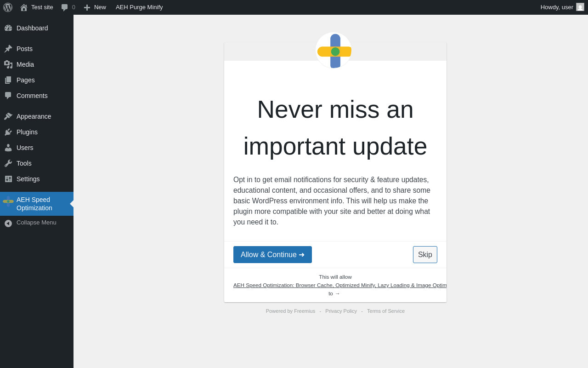Open AEH Speed Optimization plugin name link
588x368 pixels.
point(340,285)
